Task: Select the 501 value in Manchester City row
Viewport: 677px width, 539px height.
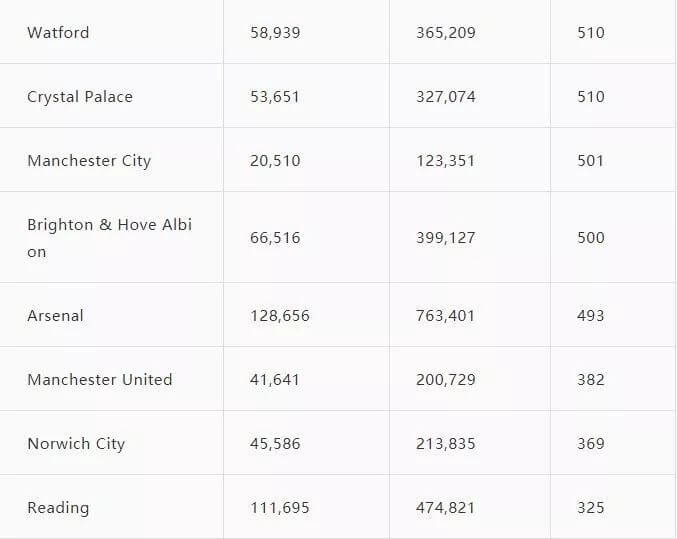Action: tap(591, 161)
